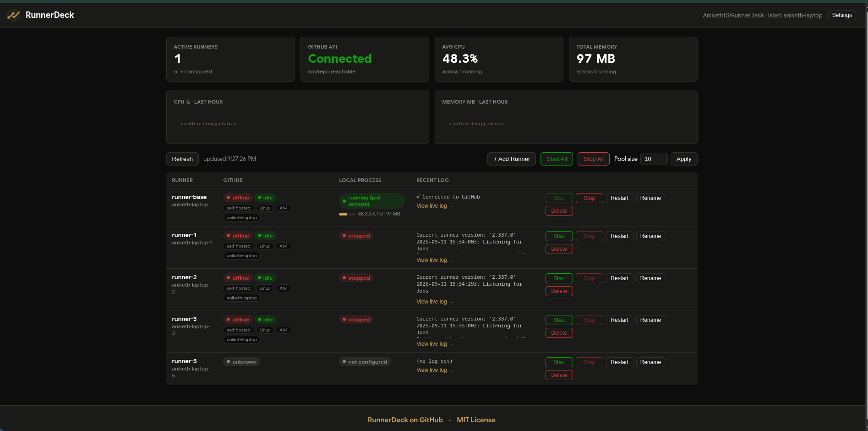Click runner-2's idle status badge
Viewport: 868px width, 431px height.
pyautogui.click(x=265, y=278)
